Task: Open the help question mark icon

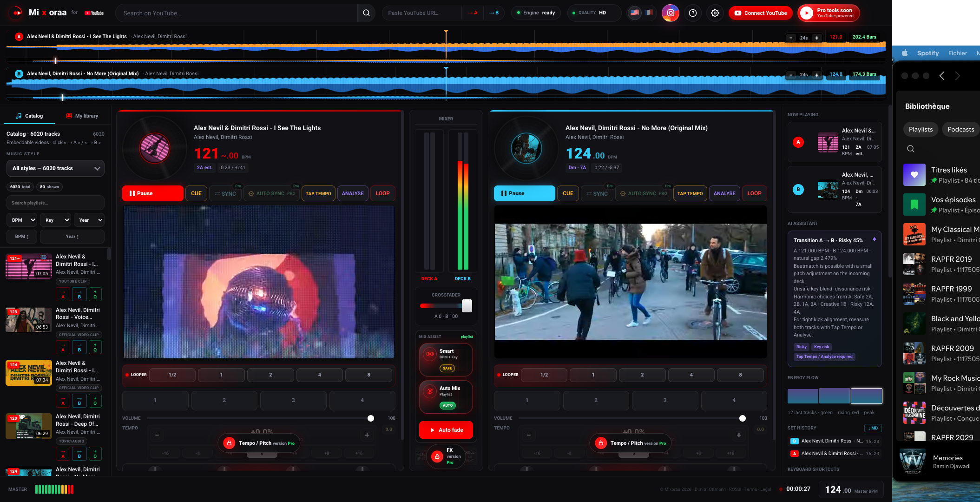Action: (x=693, y=13)
